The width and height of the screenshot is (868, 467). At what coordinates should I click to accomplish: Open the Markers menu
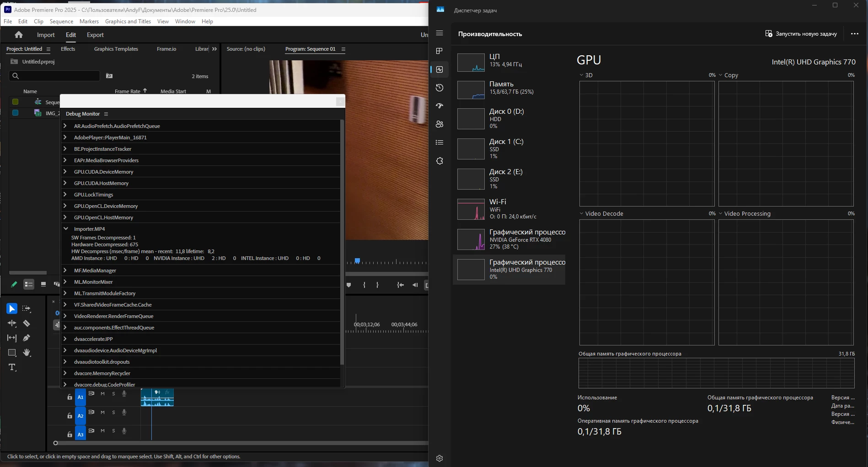(x=89, y=21)
